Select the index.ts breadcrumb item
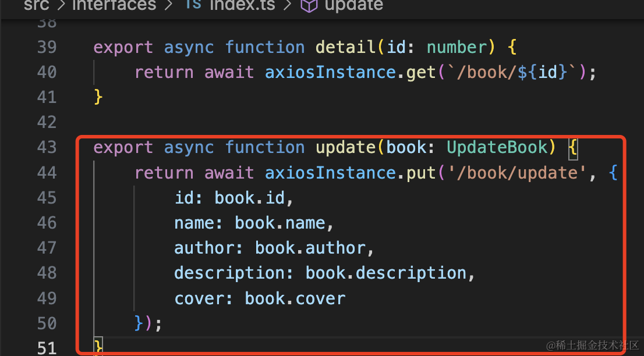644x356 pixels. [x=242, y=5]
